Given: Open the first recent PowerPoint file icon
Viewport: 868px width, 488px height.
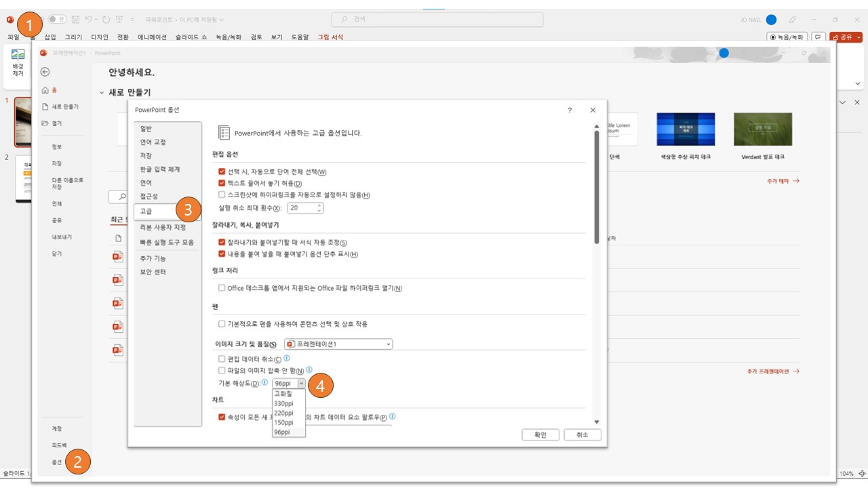Looking at the screenshot, I should pos(117,256).
